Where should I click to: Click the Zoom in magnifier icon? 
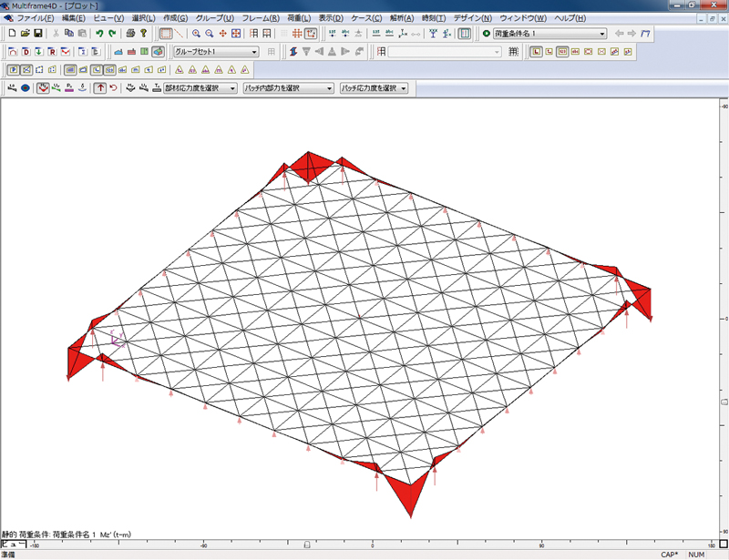pyautogui.click(x=197, y=34)
